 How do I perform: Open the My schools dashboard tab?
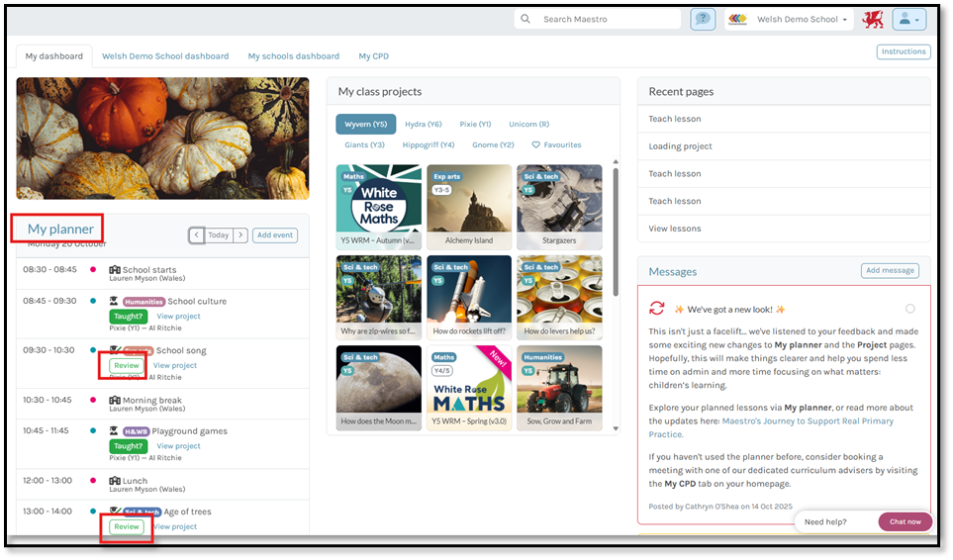coord(293,56)
